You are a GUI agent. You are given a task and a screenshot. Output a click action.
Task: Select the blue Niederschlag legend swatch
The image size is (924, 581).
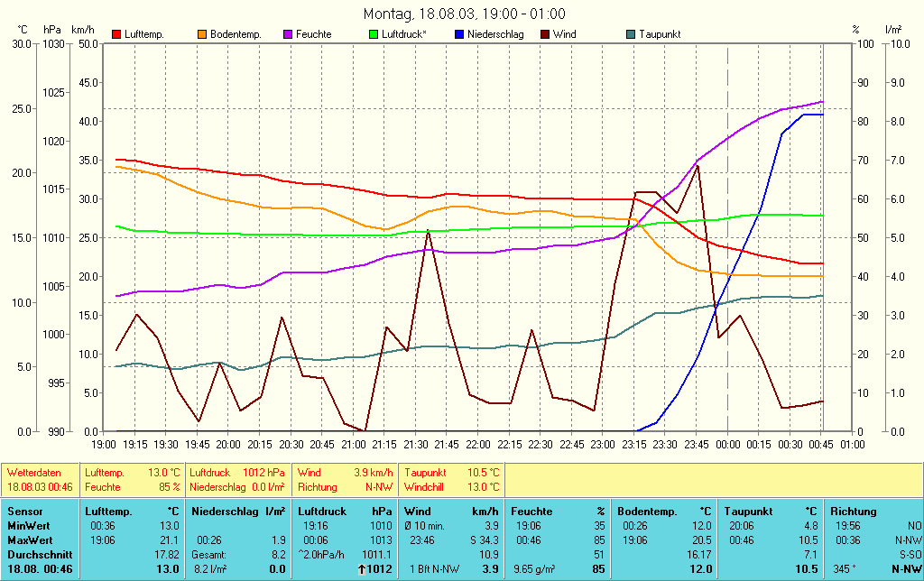[459, 34]
